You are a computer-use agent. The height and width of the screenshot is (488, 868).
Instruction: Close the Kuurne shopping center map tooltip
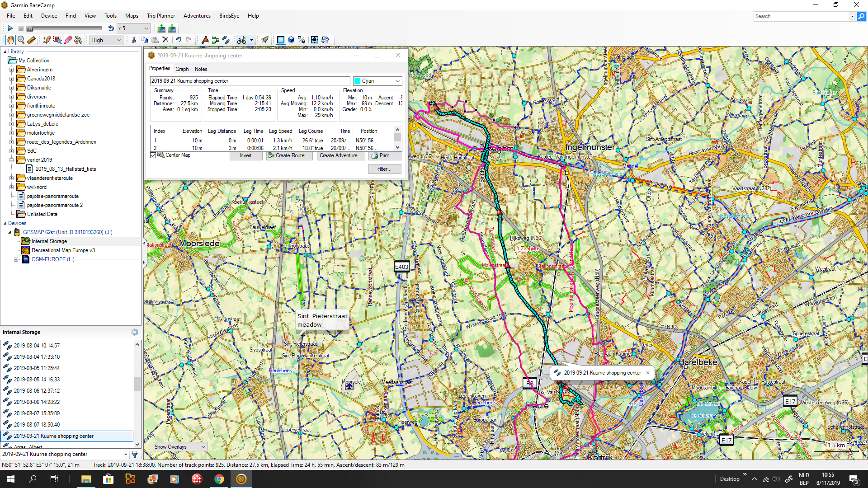tap(648, 373)
